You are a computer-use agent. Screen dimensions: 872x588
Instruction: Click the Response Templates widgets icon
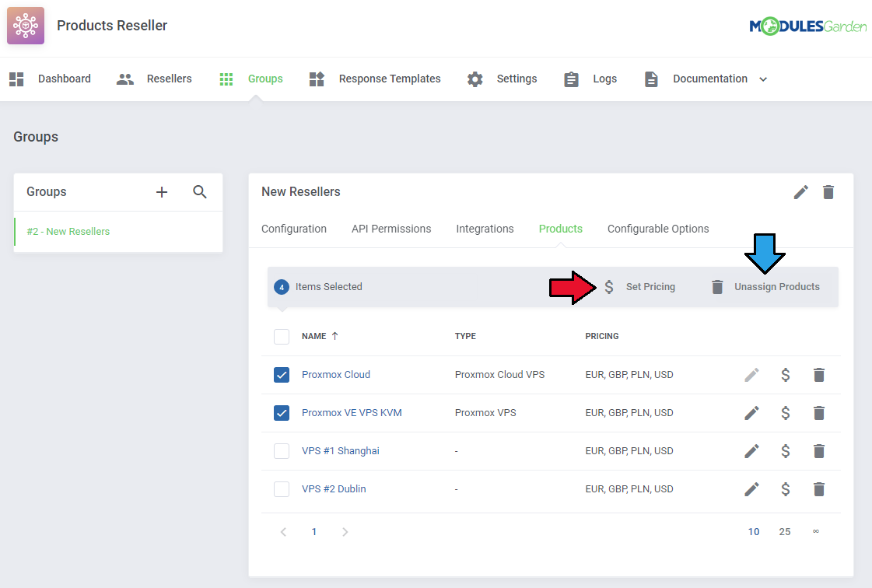tap(317, 79)
